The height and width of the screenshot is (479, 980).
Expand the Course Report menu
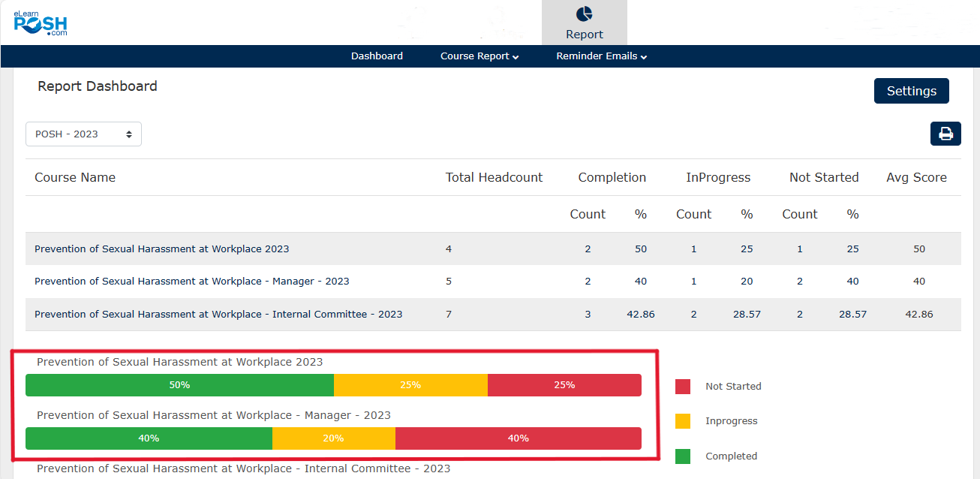point(479,56)
